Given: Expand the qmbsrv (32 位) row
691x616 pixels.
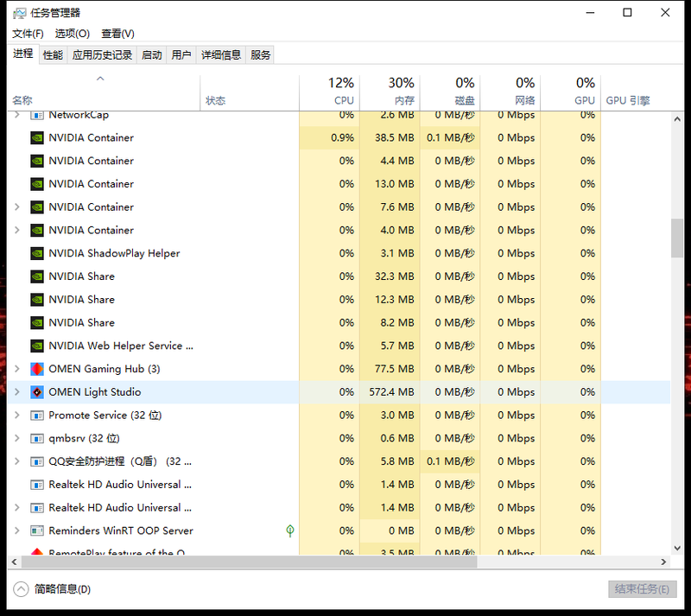Looking at the screenshot, I should [x=16, y=438].
